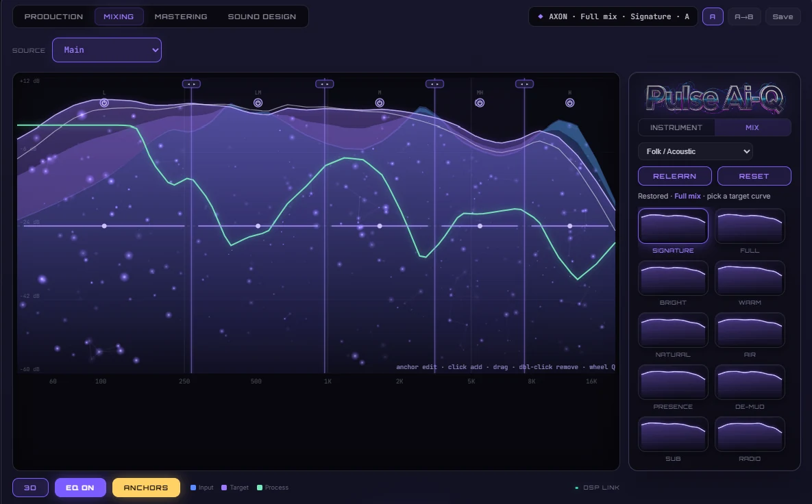Click the diamond icon before AXON preset
Image resolution: width=812 pixels, height=504 pixels.
point(541,16)
